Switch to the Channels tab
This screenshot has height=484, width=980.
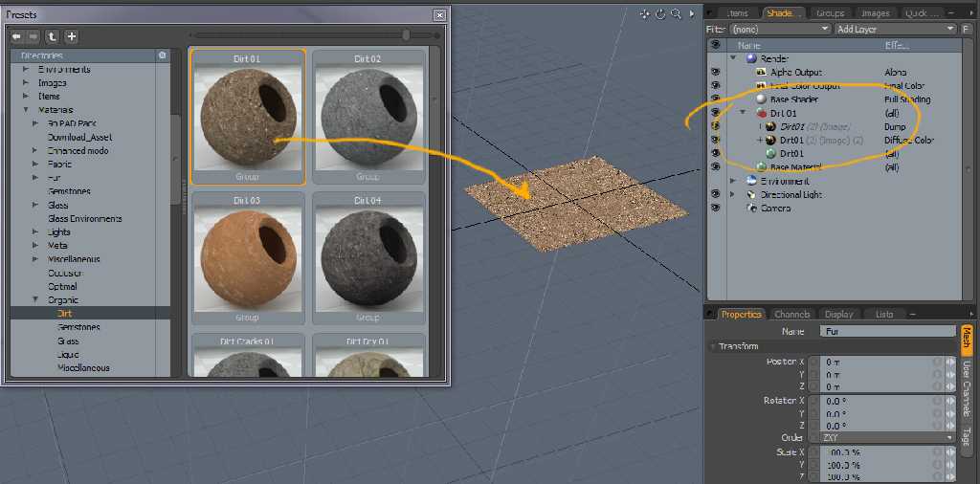pos(791,314)
